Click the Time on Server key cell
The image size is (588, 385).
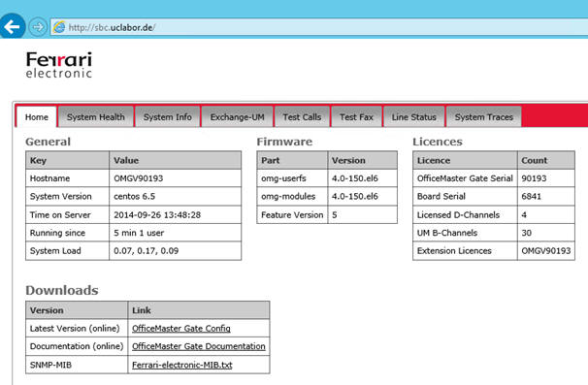(x=68, y=215)
